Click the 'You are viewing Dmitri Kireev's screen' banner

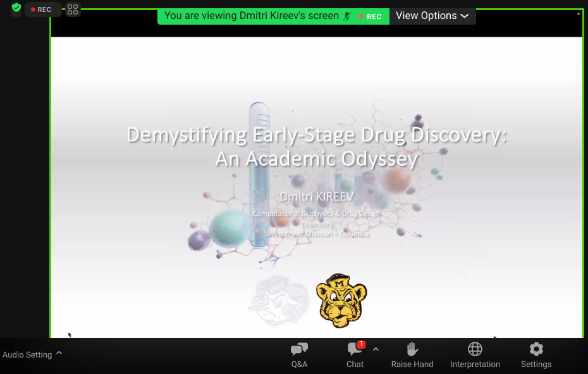(x=252, y=16)
